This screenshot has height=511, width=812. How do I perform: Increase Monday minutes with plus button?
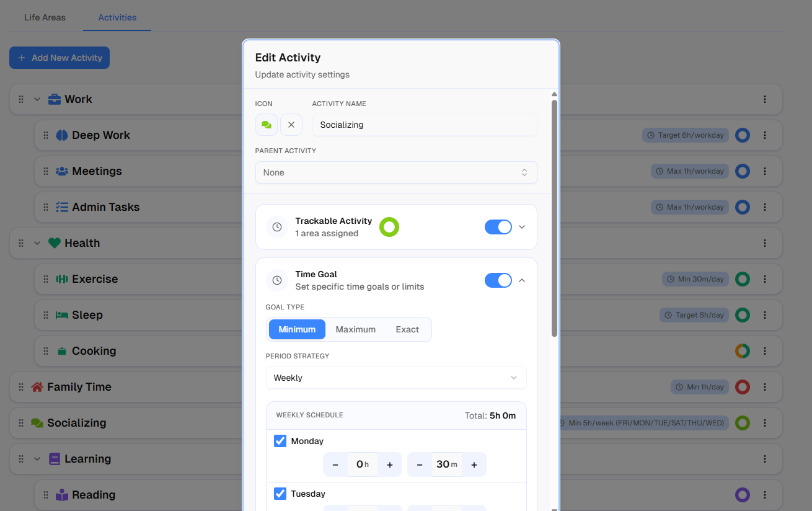point(474,464)
